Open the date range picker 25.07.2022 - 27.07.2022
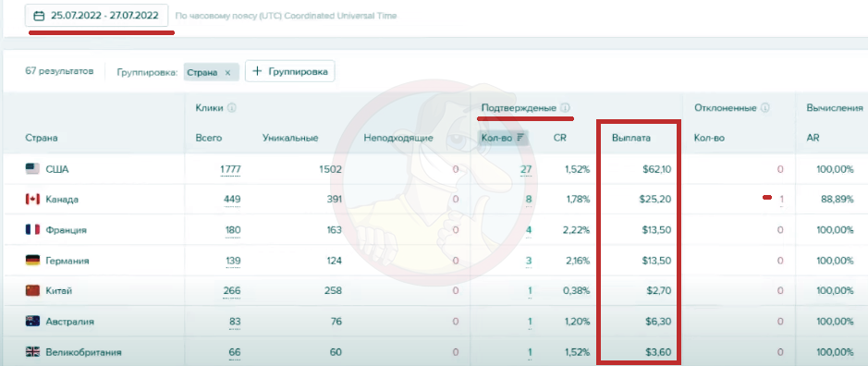This screenshot has width=868, height=366. [x=97, y=16]
